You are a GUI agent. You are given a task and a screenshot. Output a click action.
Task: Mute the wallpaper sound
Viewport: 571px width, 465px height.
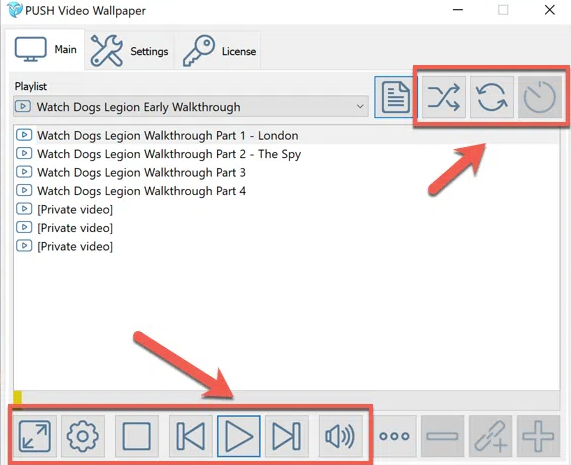(340, 436)
